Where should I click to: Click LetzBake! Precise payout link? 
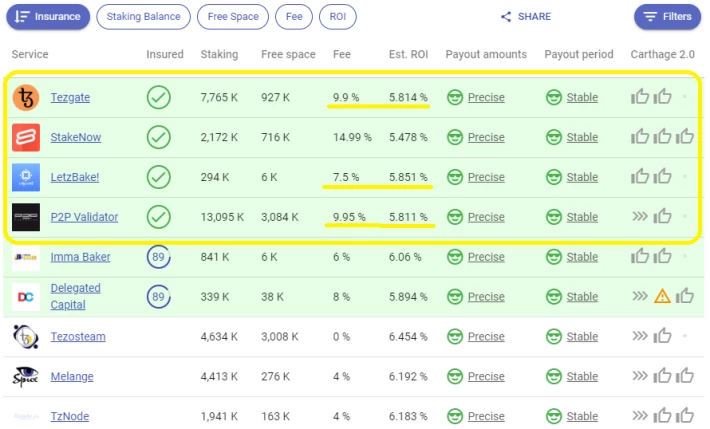coord(486,177)
